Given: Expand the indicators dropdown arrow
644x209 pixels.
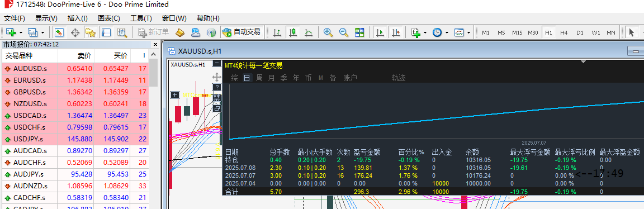Looking at the screenshot, I should [x=425, y=32].
